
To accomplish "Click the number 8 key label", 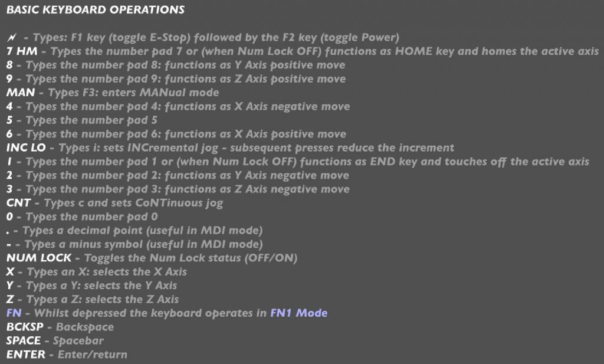I will [x=10, y=65].
